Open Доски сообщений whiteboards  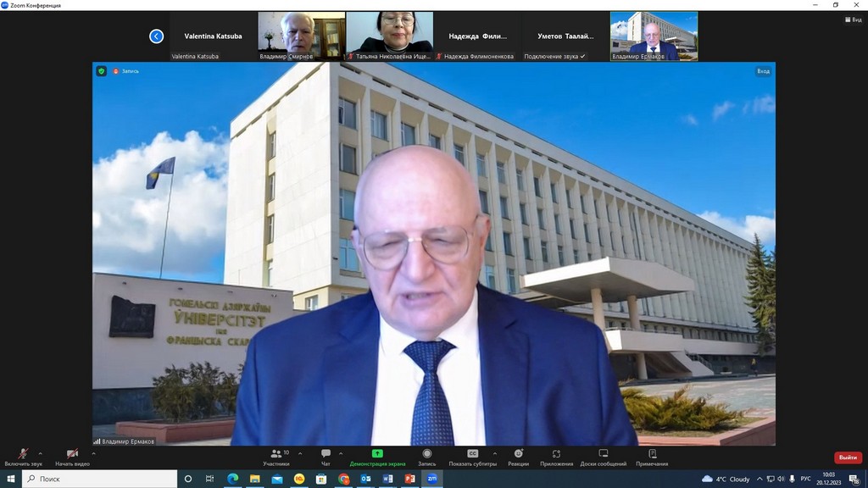click(604, 457)
